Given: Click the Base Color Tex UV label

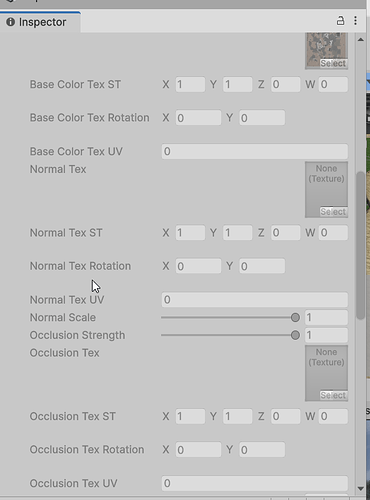Looking at the screenshot, I should click(x=76, y=151).
